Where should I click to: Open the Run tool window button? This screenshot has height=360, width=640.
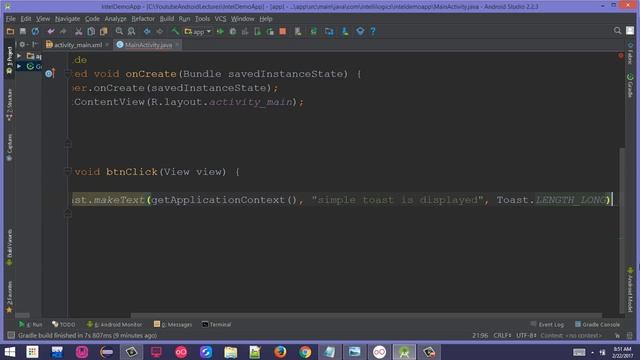[30, 324]
